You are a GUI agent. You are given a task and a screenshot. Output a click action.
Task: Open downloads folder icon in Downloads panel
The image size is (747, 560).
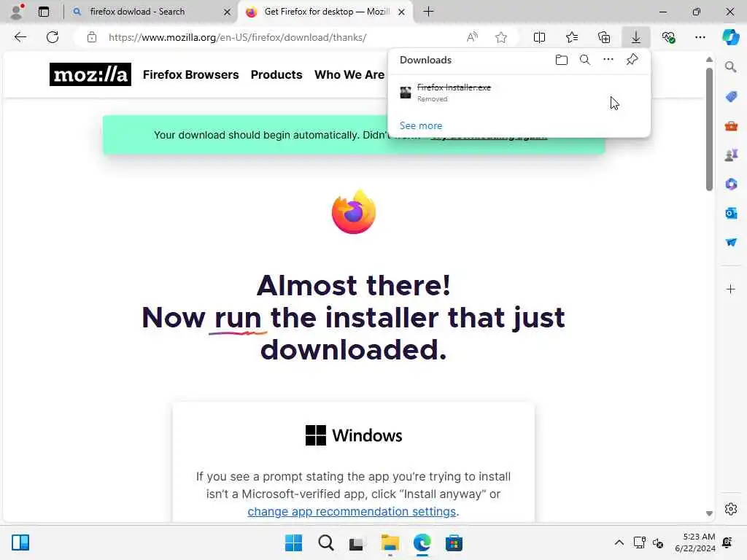562,60
